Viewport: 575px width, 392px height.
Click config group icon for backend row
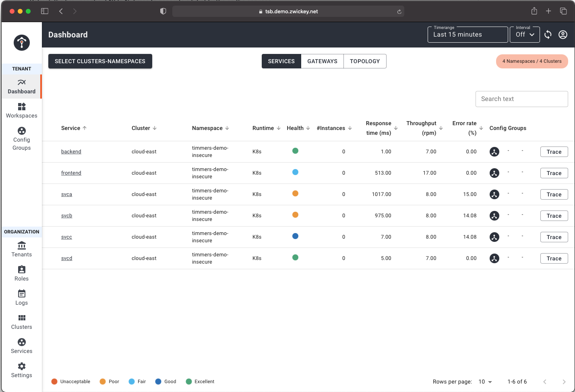(x=494, y=152)
